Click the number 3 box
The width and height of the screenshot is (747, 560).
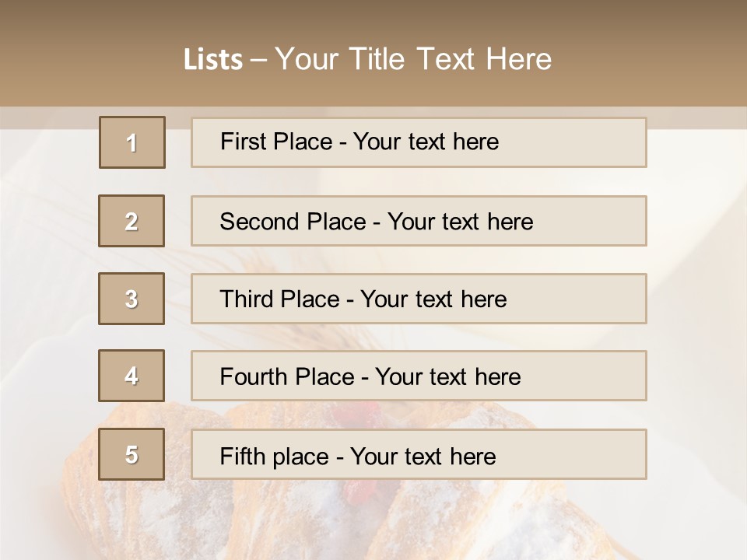coord(132,299)
